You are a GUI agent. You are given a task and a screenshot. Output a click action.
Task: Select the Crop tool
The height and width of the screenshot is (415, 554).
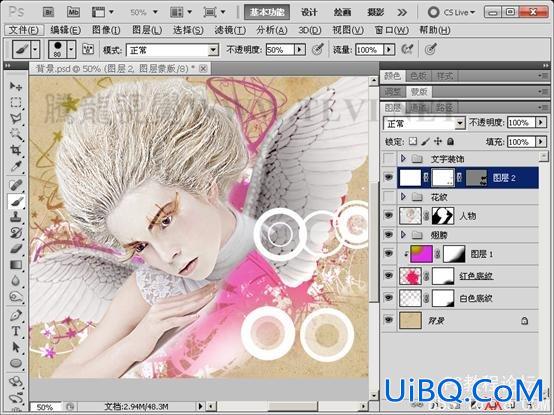pos(16,150)
